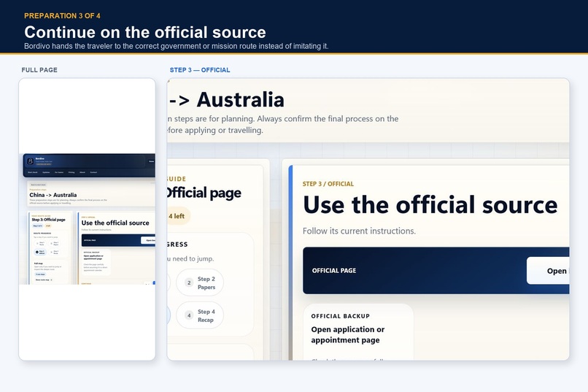Click the 'PREPARATION 3 OF 4' header text
The width and height of the screenshot is (588, 392).
coord(62,16)
